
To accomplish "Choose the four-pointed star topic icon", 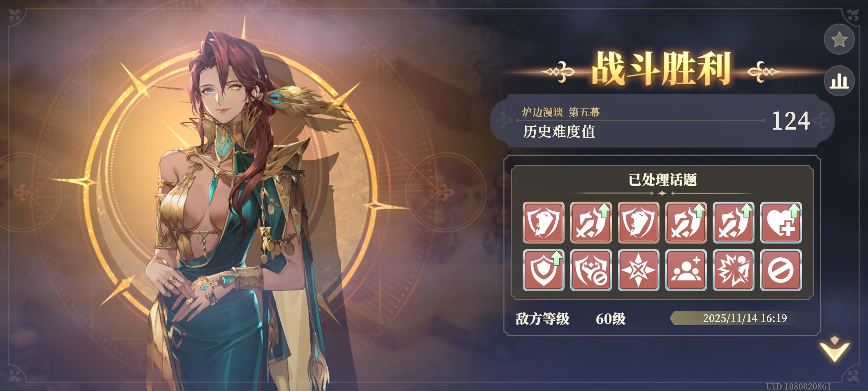I will click(x=638, y=270).
